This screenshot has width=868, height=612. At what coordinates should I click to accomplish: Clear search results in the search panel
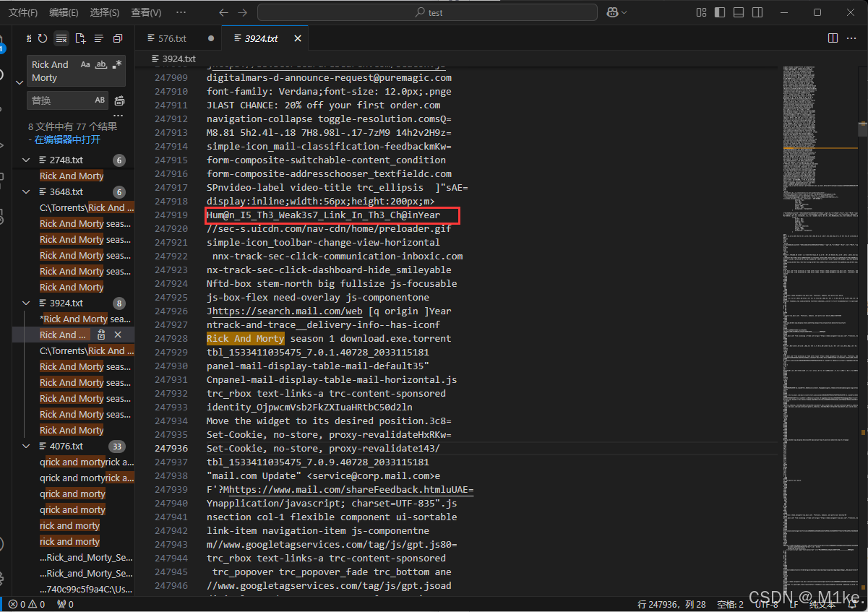point(61,38)
